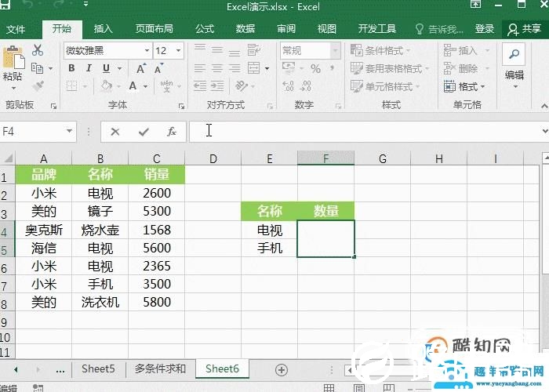Open the 多条件求和 sheet tab
549x392 pixels.
click(x=160, y=368)
